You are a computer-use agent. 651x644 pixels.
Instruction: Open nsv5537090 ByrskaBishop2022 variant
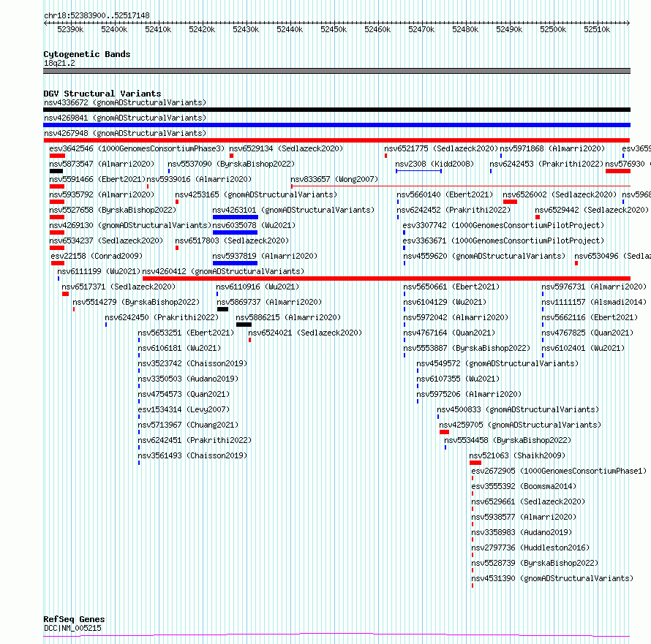pyautogui.click(x=231, y=164)
